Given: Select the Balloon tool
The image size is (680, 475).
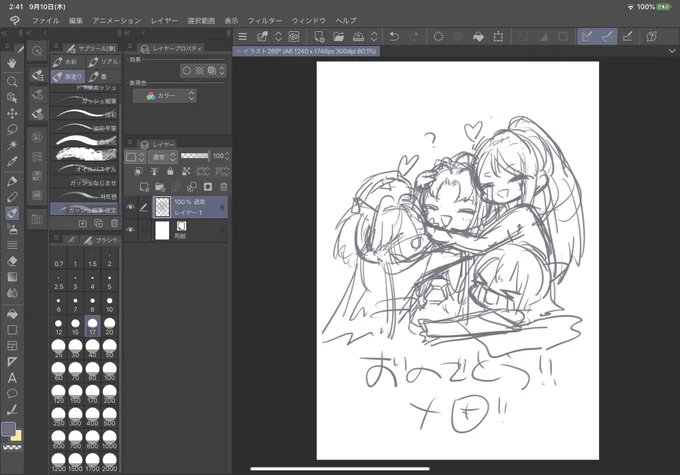Looking at the screenshot, I should pos(12,394).
